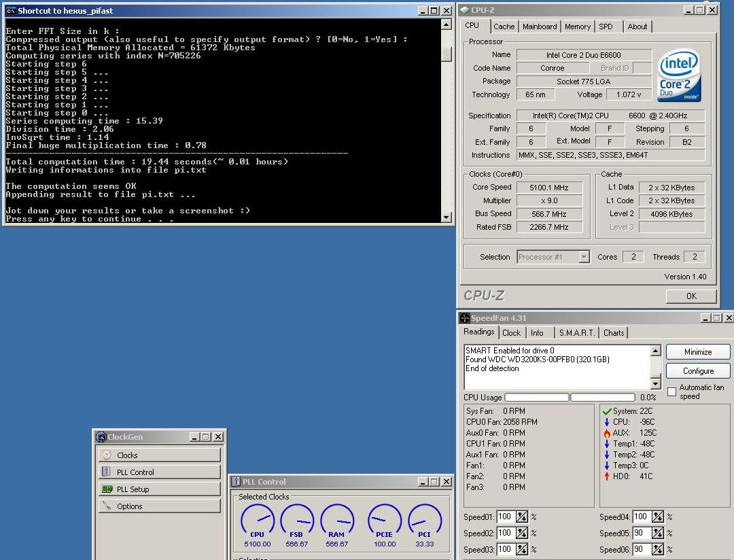The height and width of the screenshot is (560, 734).
Task: Click the command prompt scroll up arrow
Action: tap(447, 24)
